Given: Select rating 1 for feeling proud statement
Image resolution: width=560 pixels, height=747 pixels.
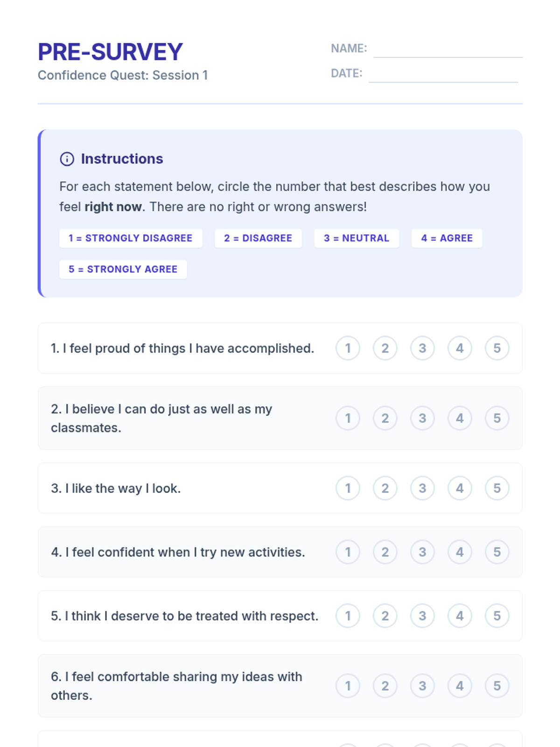Looking at the screenshot, I should pyautogui.click(x=348, y=348).
